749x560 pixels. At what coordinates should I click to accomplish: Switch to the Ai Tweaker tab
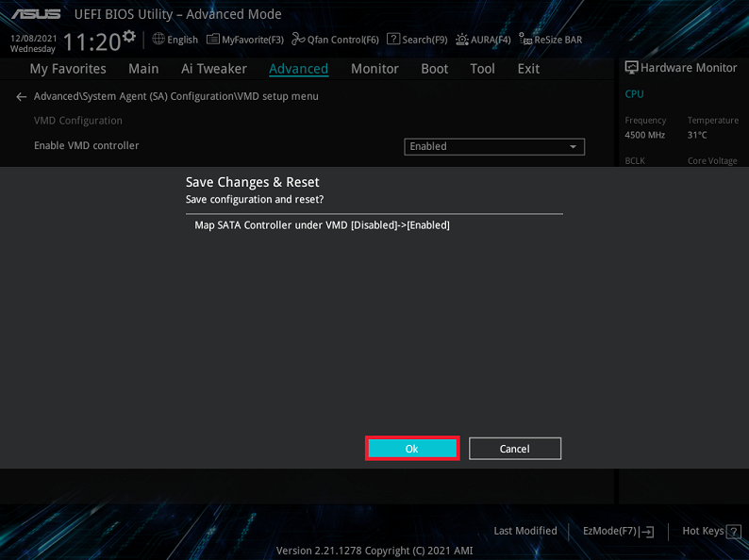point(214,69)
